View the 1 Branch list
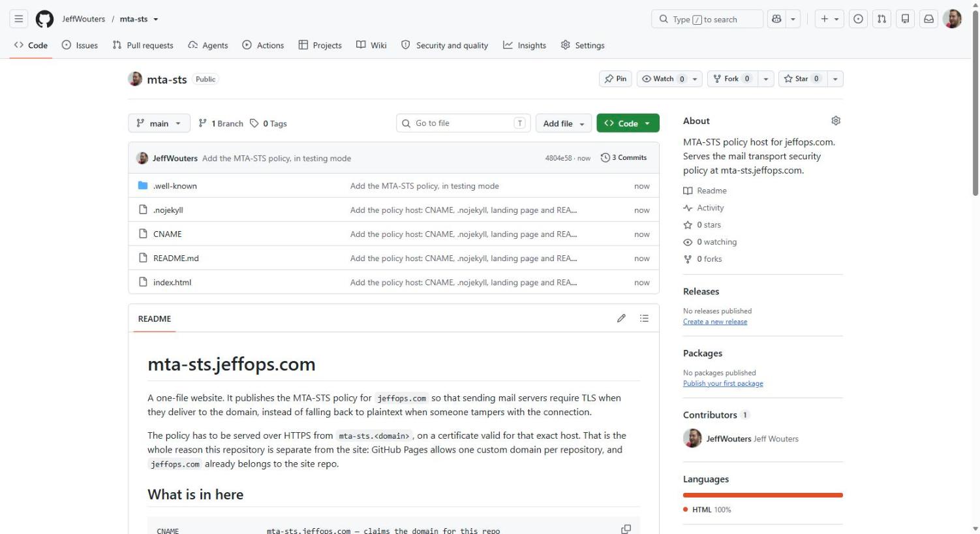Screen dimensions: 980x534 tap(221, 123)
